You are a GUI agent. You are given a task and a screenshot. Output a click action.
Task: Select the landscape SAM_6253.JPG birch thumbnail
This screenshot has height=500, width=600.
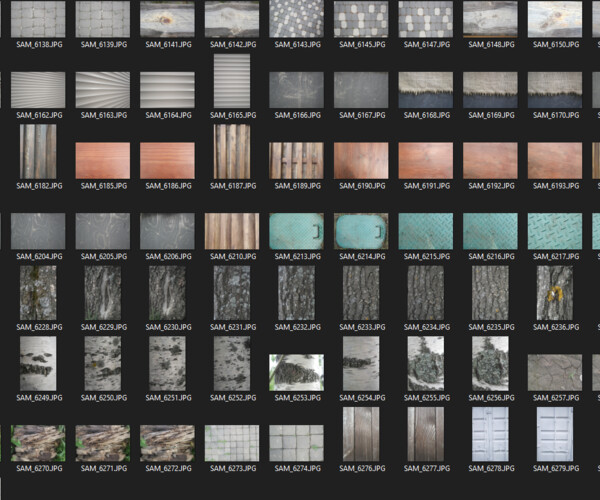coord(297,373)
